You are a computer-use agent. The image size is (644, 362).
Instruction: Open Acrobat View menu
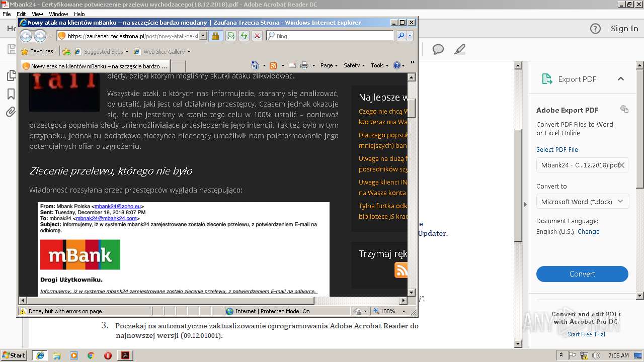point(37,14)
